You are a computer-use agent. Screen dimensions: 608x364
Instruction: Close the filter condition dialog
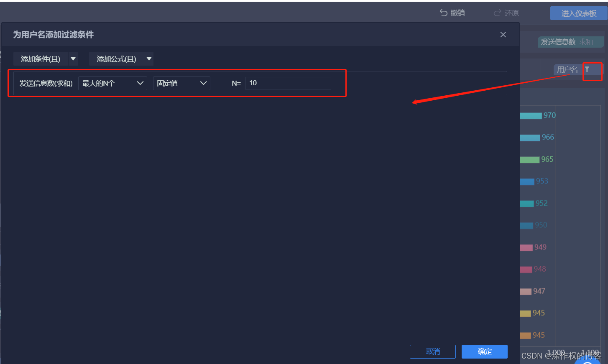(503, 35)
